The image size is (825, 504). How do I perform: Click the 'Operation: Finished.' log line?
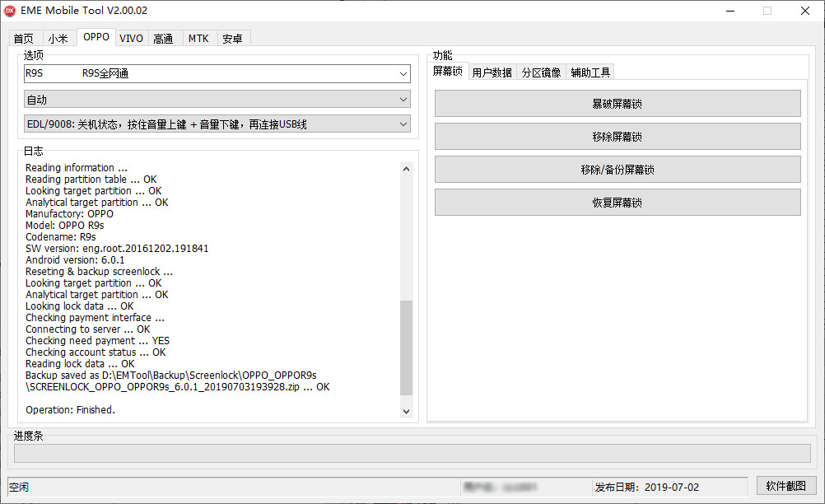click(x=70, y=410)
